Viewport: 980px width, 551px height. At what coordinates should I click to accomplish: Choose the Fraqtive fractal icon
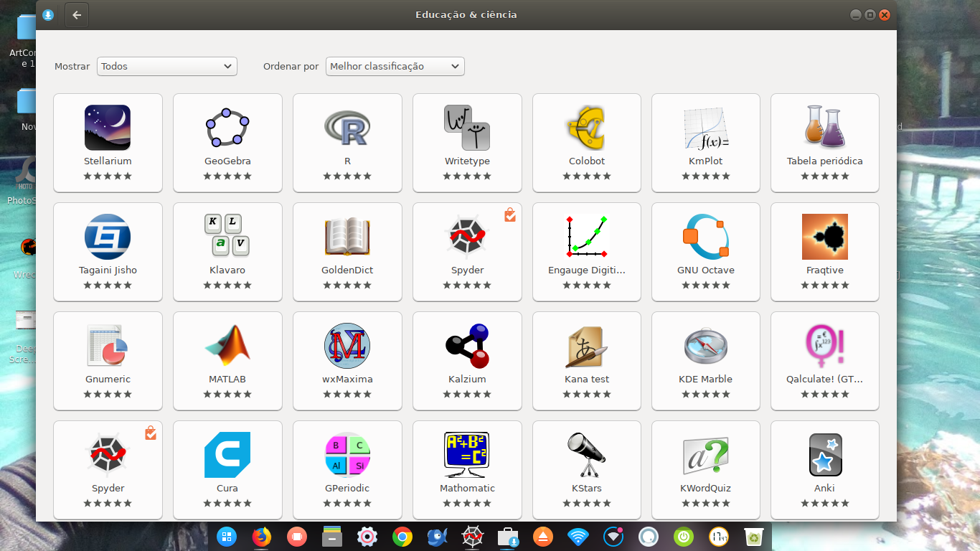(825, 237)
